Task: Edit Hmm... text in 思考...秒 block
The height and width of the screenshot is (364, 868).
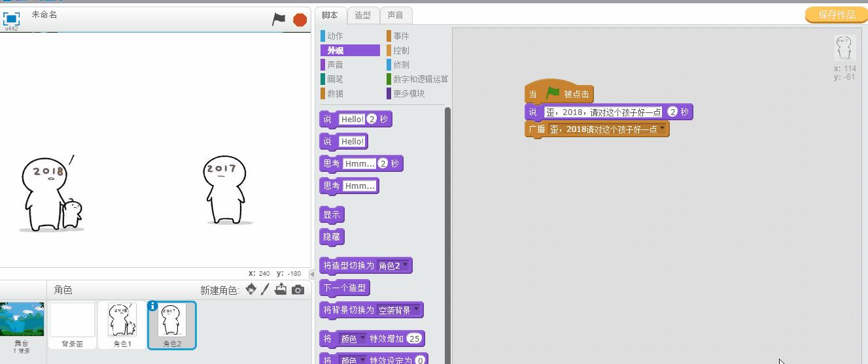Action: [359, 164]
